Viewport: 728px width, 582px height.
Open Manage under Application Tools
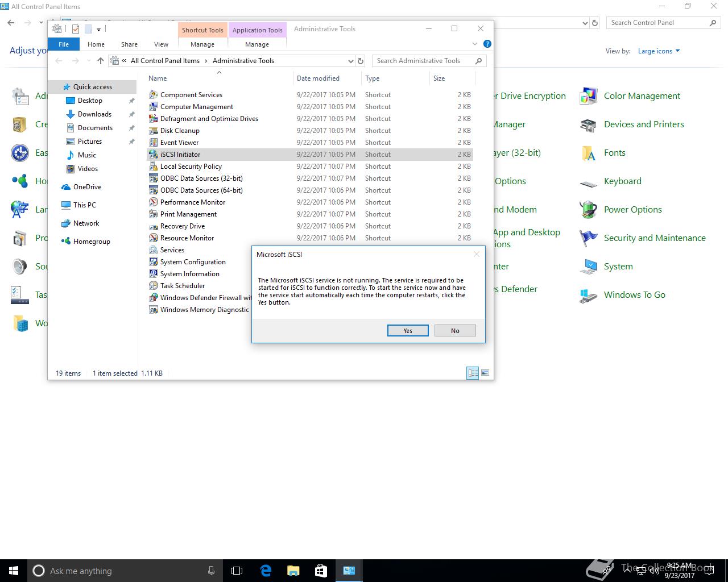257,44
